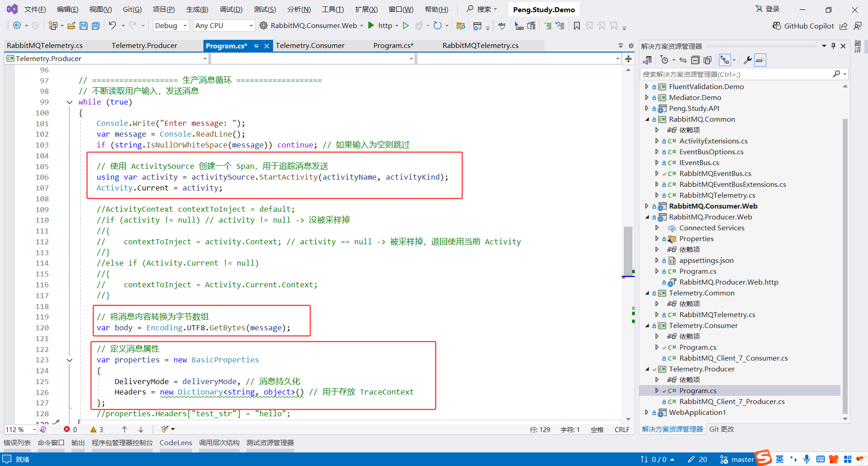868x466 pixels.
Task: Expand the FluentValidation.Demo project node
Action: tap(646, 86)
